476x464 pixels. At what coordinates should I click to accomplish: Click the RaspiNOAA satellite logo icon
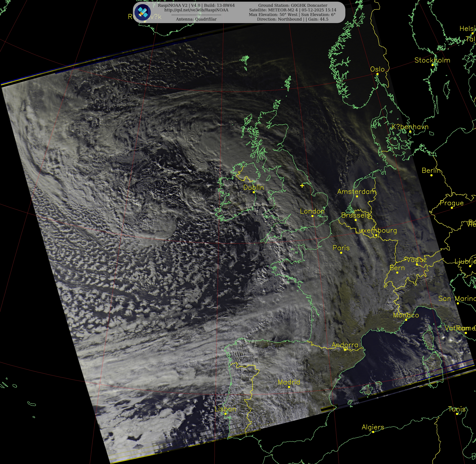pos(143,12)
